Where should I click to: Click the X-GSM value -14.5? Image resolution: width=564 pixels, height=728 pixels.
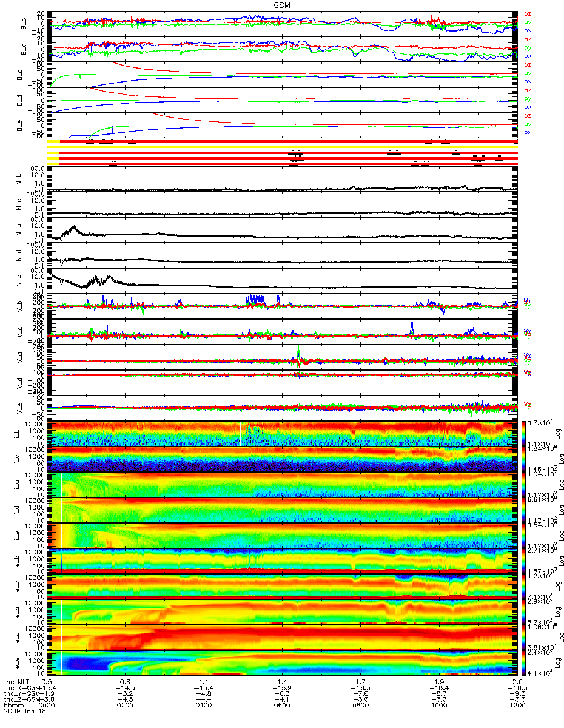pyautogui.click(x=126, y=688)
